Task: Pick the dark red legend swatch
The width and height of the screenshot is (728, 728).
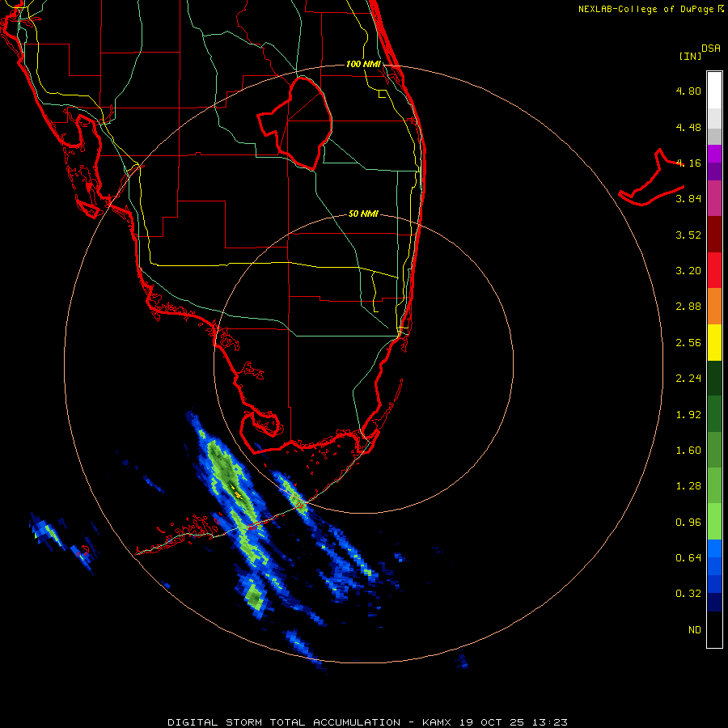Action: (714, 235)
